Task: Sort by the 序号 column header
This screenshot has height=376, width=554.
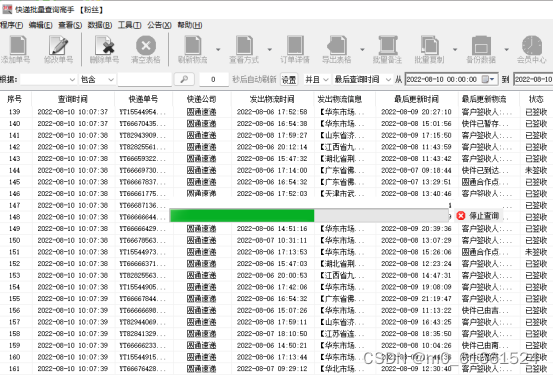Action: [14, 99]
